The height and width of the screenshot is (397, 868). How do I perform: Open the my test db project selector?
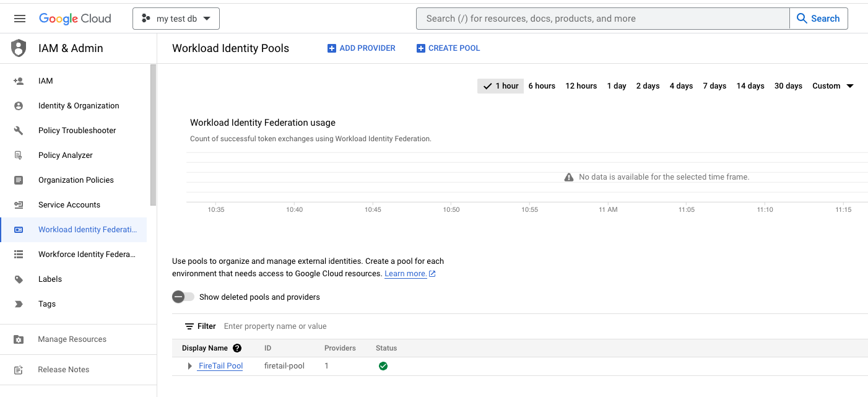(176, 19)
